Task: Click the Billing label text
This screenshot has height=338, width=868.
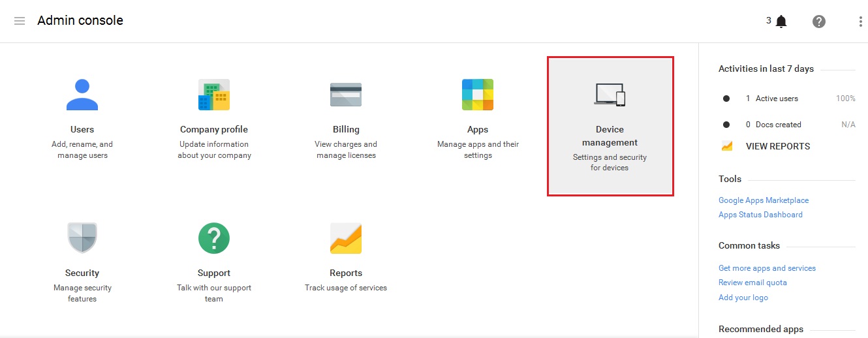Action: tap(346, 129)
